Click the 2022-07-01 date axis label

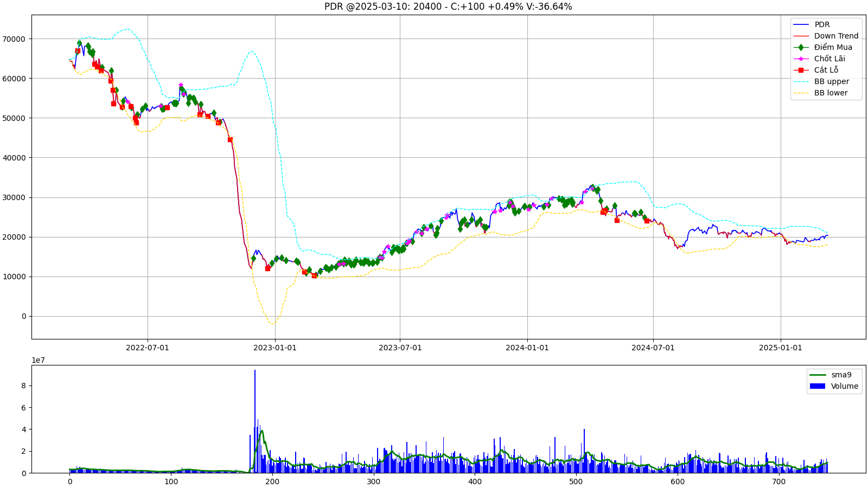[x=148, y=348]
